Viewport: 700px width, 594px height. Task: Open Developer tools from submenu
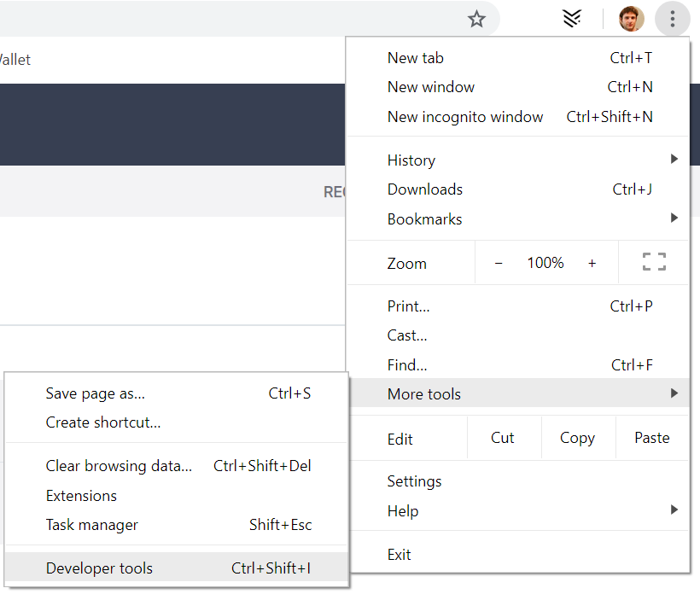[x=177, y=568]
